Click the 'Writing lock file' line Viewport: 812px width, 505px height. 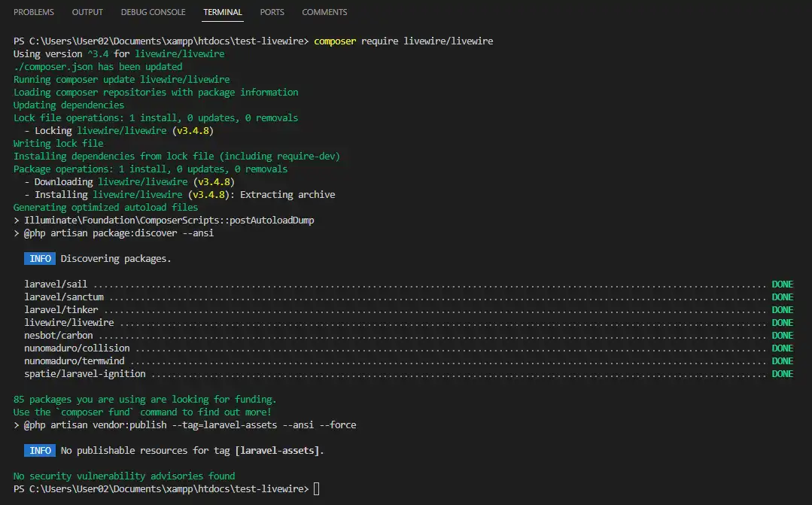click(x=59, y=144)
